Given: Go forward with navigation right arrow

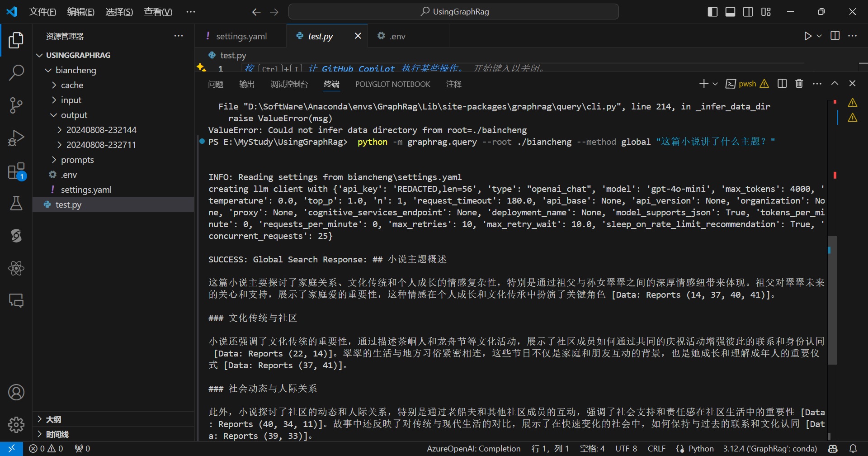Looking at the screenshot, I should click(x=274, y=12).
